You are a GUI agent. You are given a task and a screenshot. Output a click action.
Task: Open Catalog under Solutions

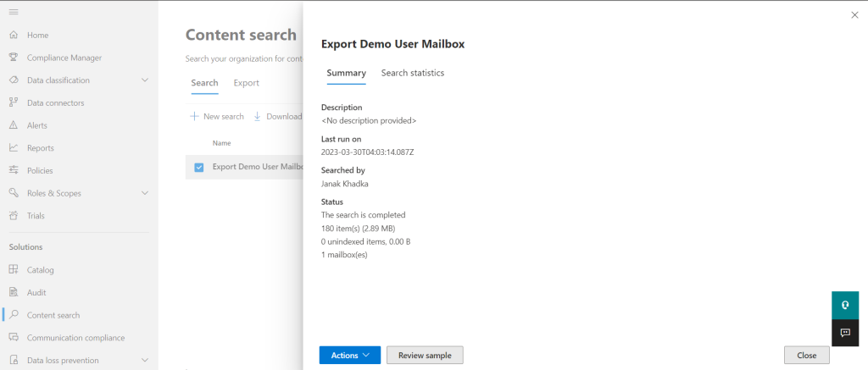coord(41,270)
